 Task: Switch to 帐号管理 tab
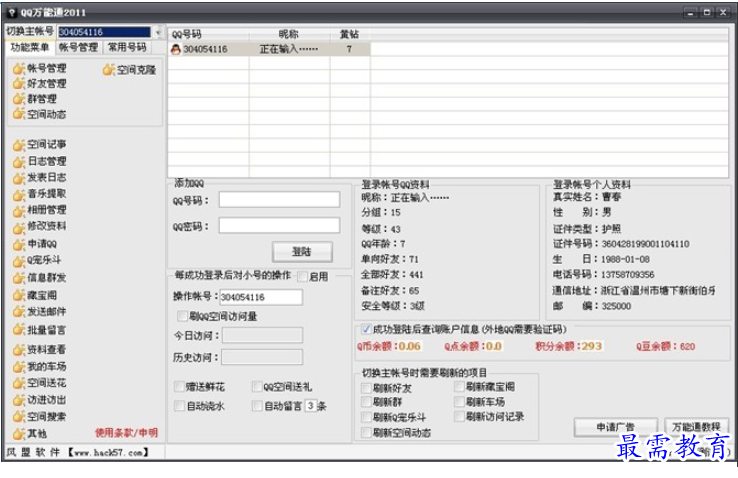pos(79,47)
